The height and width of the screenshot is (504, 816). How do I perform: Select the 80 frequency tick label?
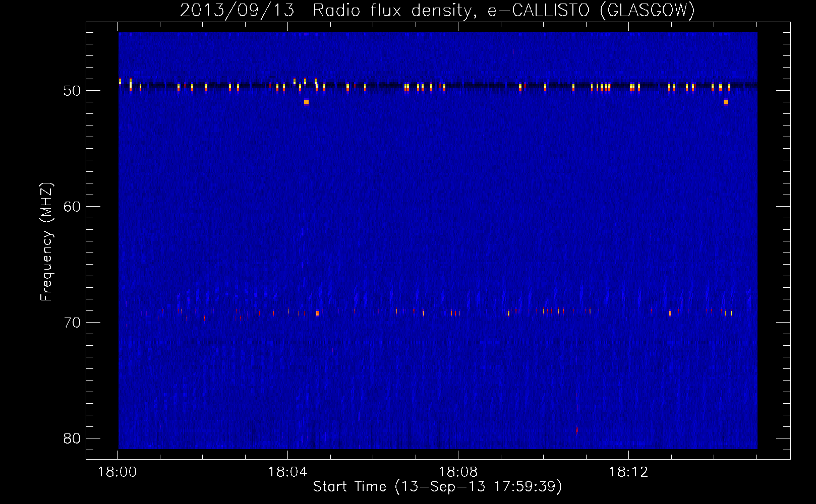(x=72, y=438)
